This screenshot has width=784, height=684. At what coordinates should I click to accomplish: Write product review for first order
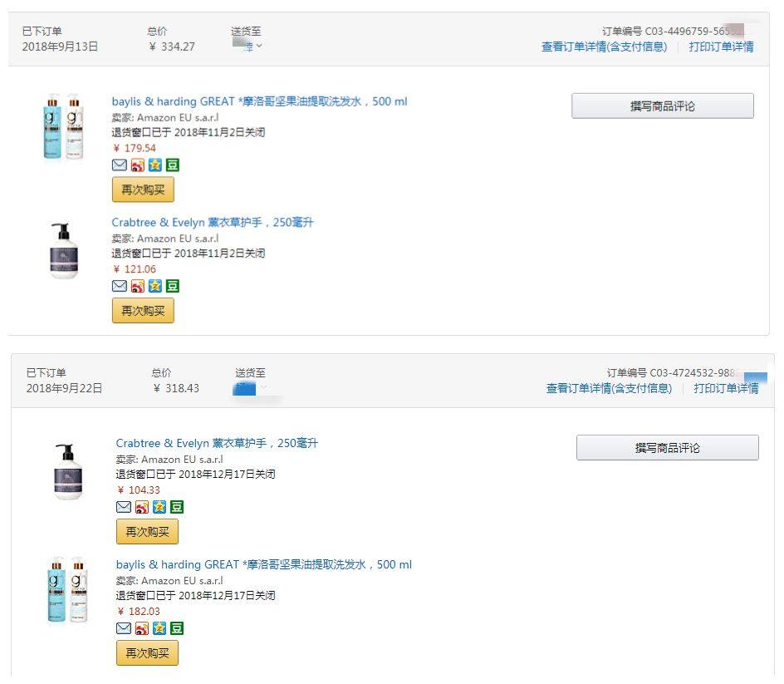663,106
